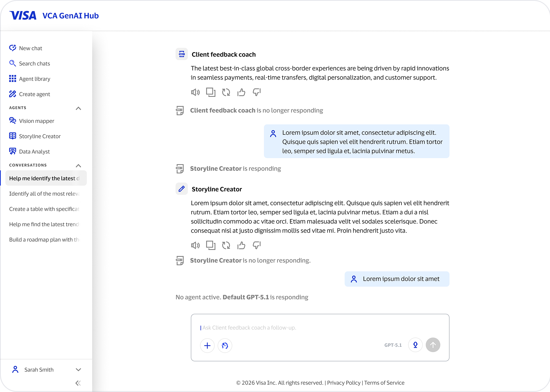Select conversation 'Help me identify the latest'
This screenshot has height=392, width=550.
pyautogui.click(x=46, y=178)
